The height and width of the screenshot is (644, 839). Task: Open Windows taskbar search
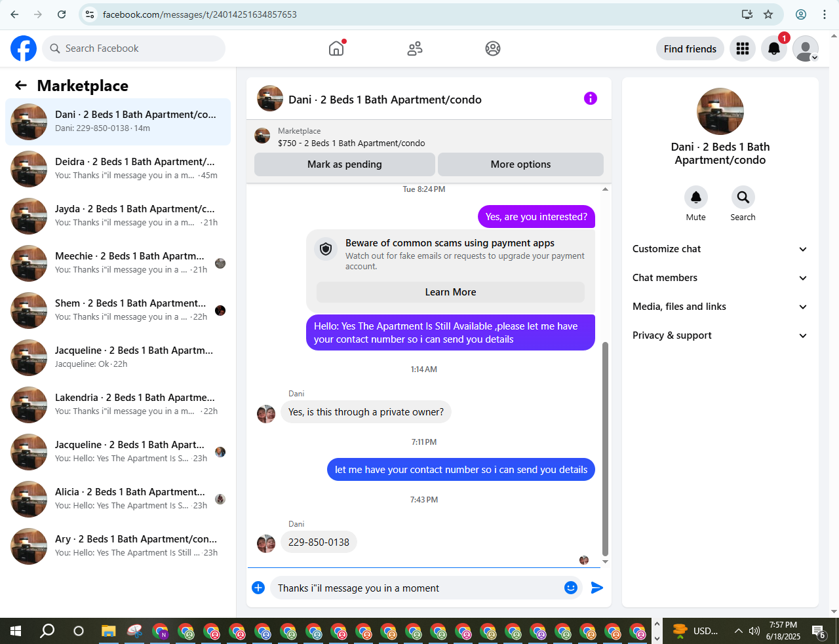pyautogui.click(x=47, y=631)
